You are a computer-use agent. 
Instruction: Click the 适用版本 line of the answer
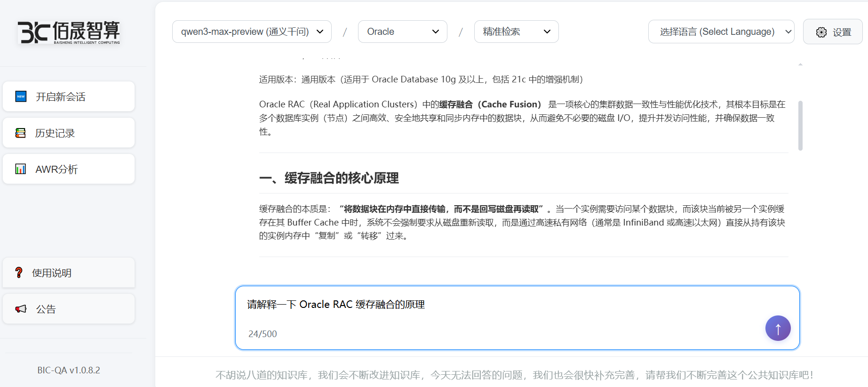point(421,80)
